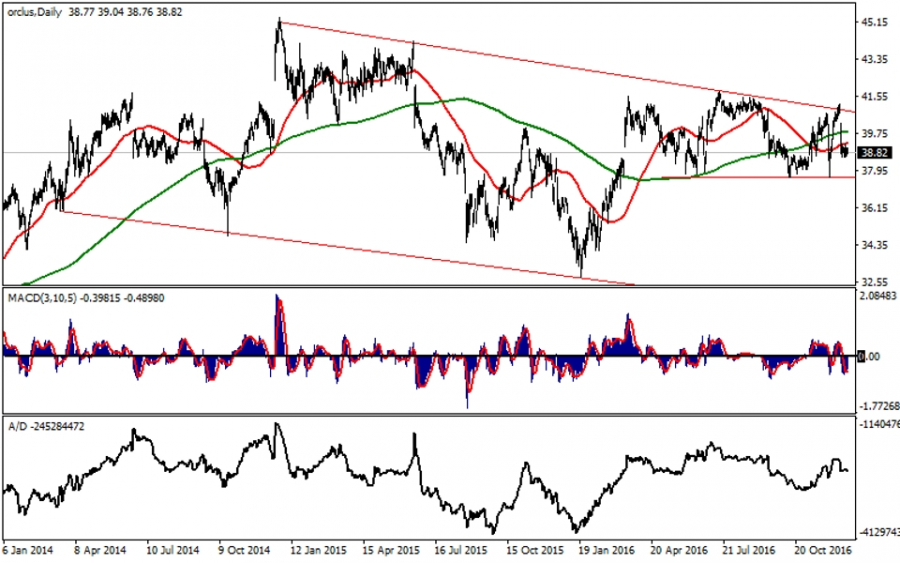Select the 20 Oct 2016 date label
The height and width of the screenshot is (563, 900).
click(820, 550)
